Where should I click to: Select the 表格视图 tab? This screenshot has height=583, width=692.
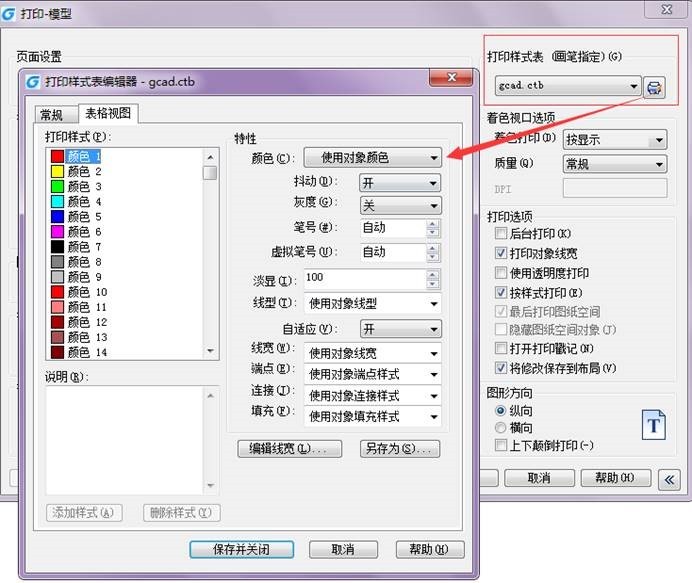pyautogui.click(x=106, y=114)
